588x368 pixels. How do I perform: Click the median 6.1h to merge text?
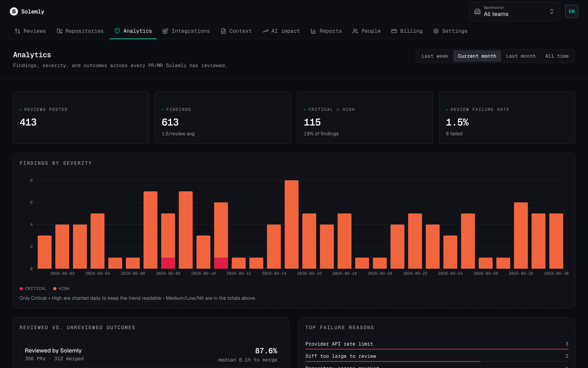click(248, 360)
